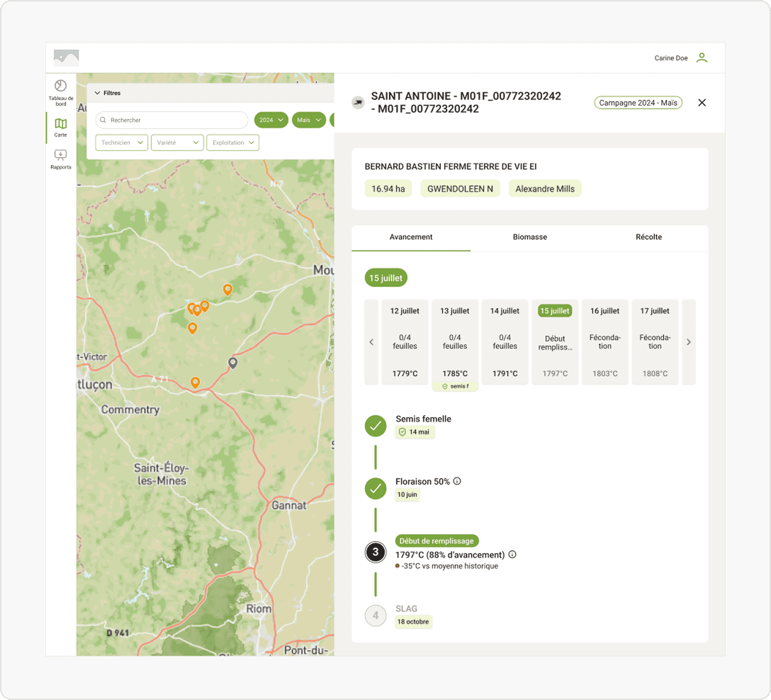
Task: Click the 10 juin date tag
Action: click(x=407, y=495)
